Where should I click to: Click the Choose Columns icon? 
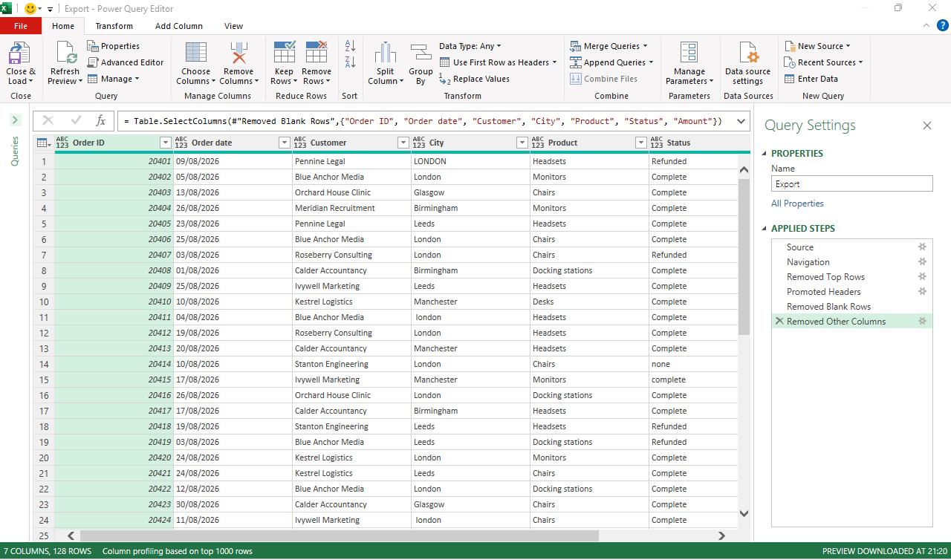tap(196, 53)
